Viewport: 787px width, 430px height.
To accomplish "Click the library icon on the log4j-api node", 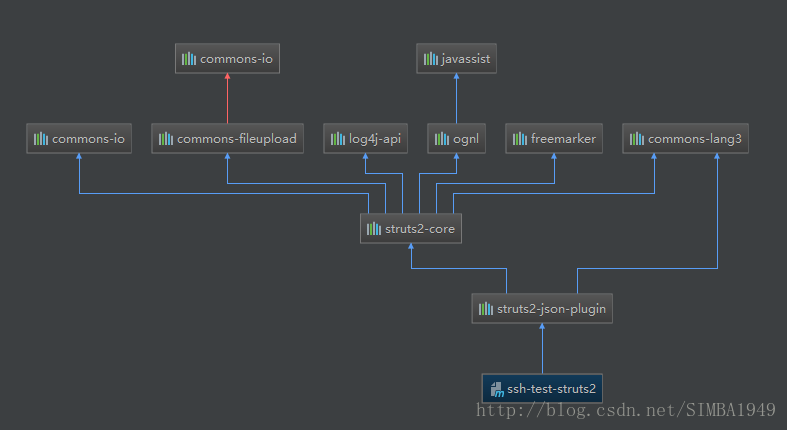I will coord(338,138).
